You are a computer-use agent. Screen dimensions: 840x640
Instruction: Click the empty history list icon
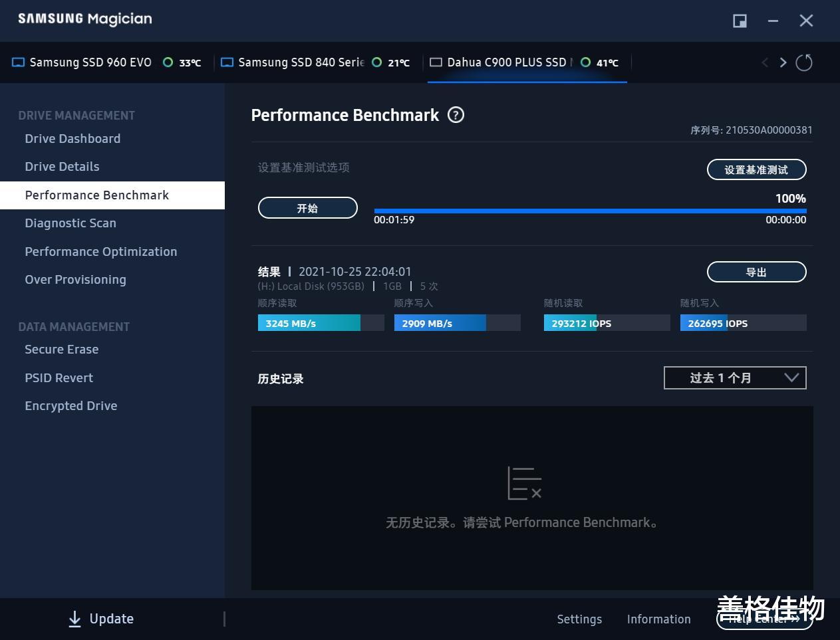(x=525, y=483)
